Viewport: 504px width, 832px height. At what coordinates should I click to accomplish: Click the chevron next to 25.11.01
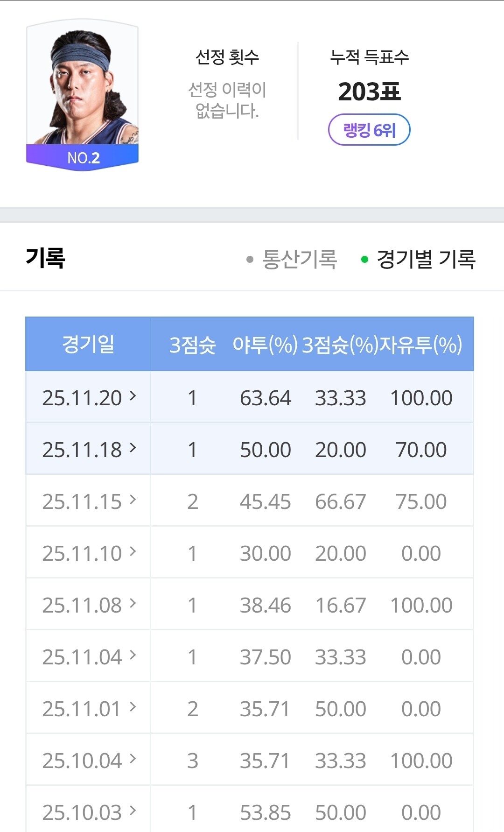point(133,707)
